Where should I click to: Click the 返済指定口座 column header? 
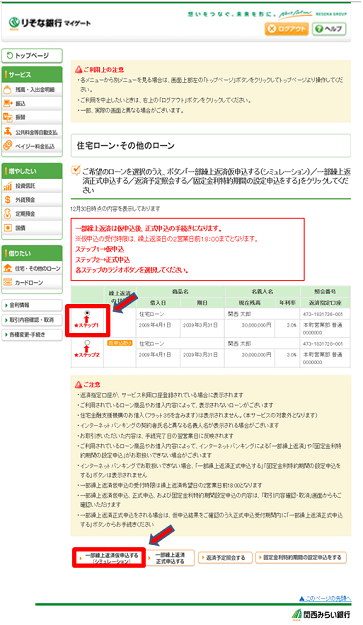[x=325, y=303]
